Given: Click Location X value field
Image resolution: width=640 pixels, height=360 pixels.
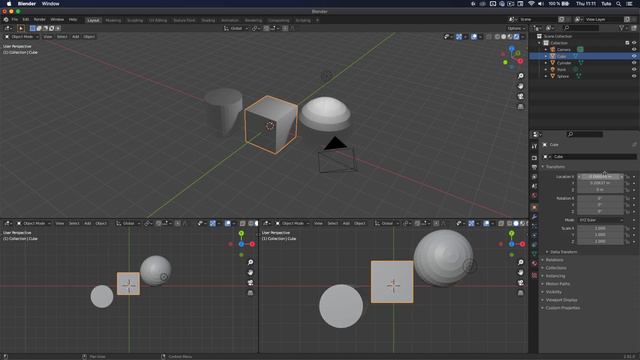Looking at the screenshot, I should [x=600, y=177].
